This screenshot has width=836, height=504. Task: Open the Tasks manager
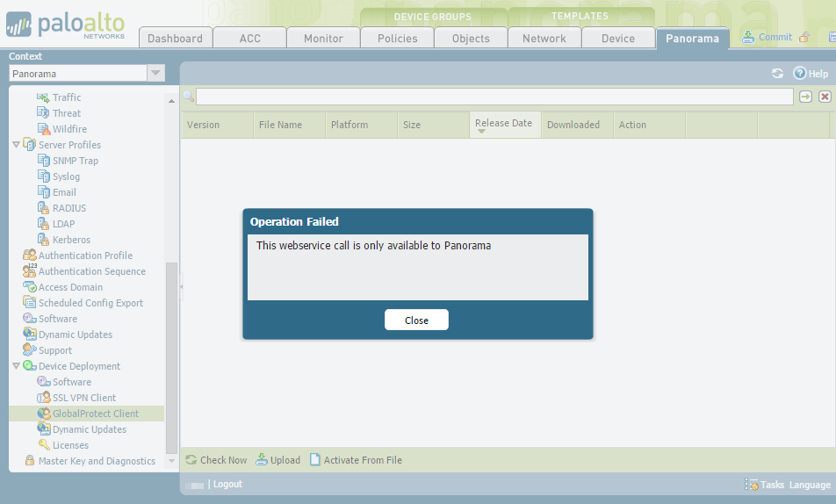click(x=765, y=485)
